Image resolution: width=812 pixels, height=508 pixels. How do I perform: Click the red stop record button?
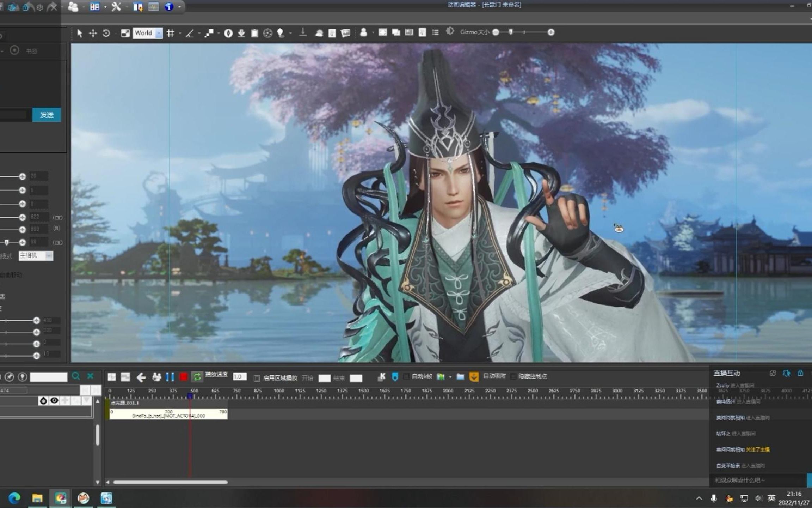(183, 377)
